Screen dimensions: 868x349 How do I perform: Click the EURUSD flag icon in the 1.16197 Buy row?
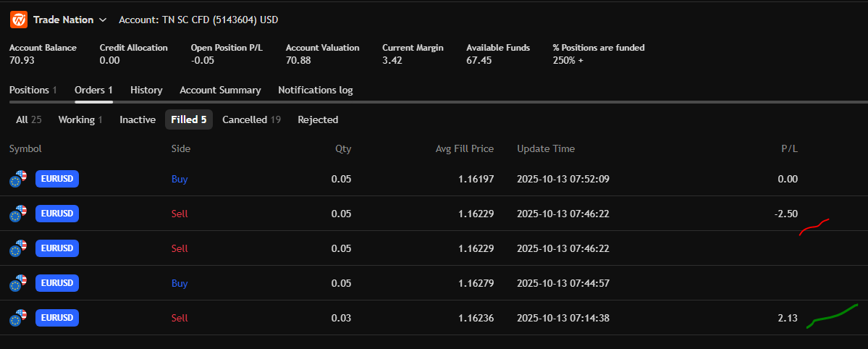[x=19, y=179]
